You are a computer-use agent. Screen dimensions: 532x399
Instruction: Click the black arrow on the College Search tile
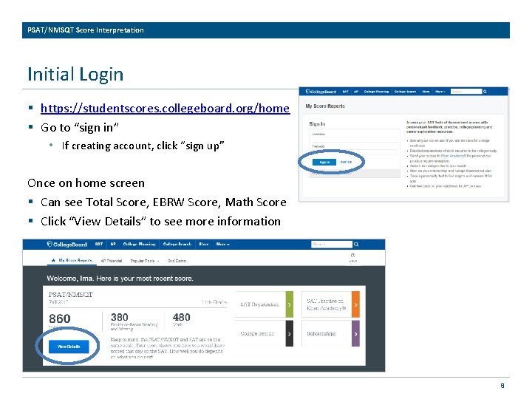pyautogui.click(x=290, y=333)
